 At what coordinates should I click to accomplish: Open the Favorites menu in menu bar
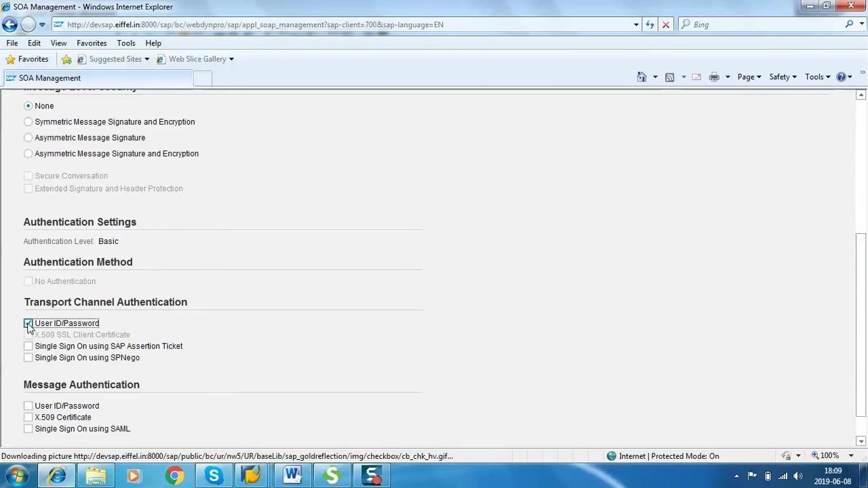point(92,43)
